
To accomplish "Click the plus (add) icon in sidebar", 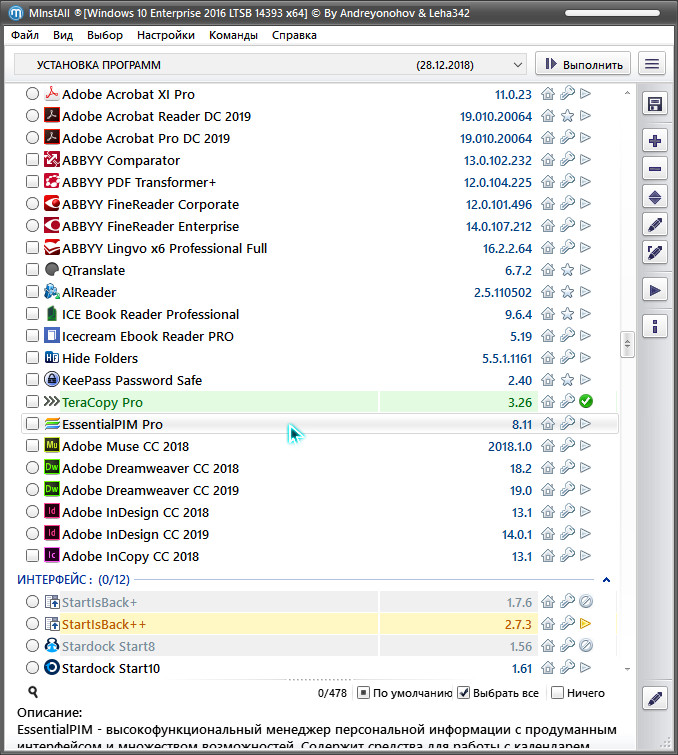I will (x=655, y=141).
